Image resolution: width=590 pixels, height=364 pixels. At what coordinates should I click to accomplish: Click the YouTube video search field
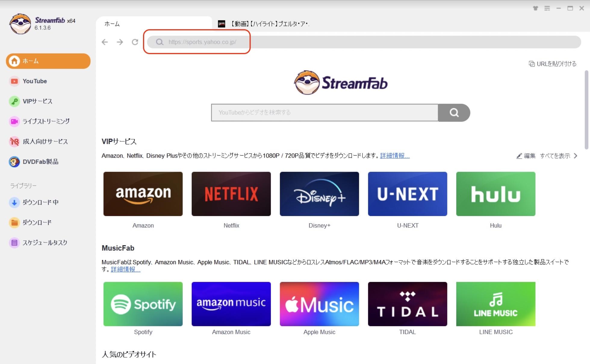[324, 113]
